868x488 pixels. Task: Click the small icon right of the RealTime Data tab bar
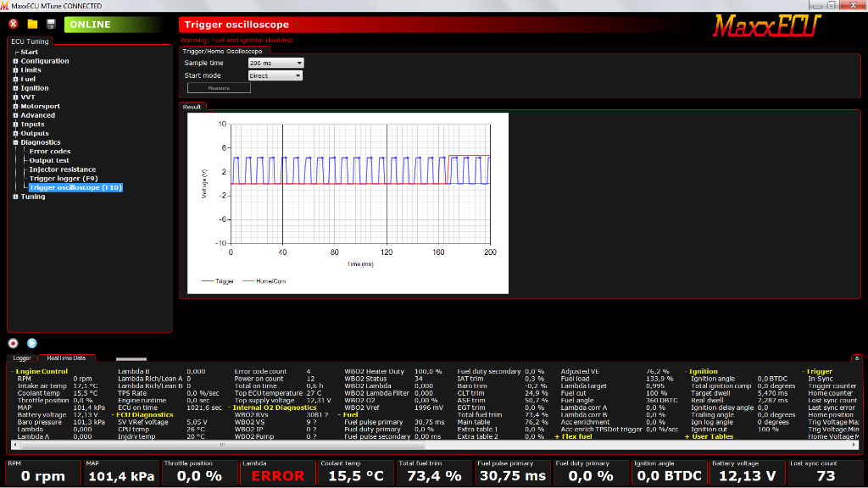click(x=856, y=358)
